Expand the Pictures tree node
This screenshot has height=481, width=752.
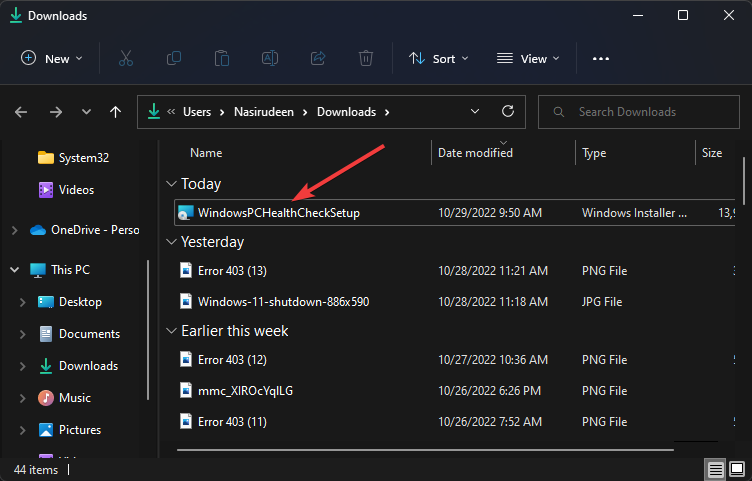(x=23, y=430)
